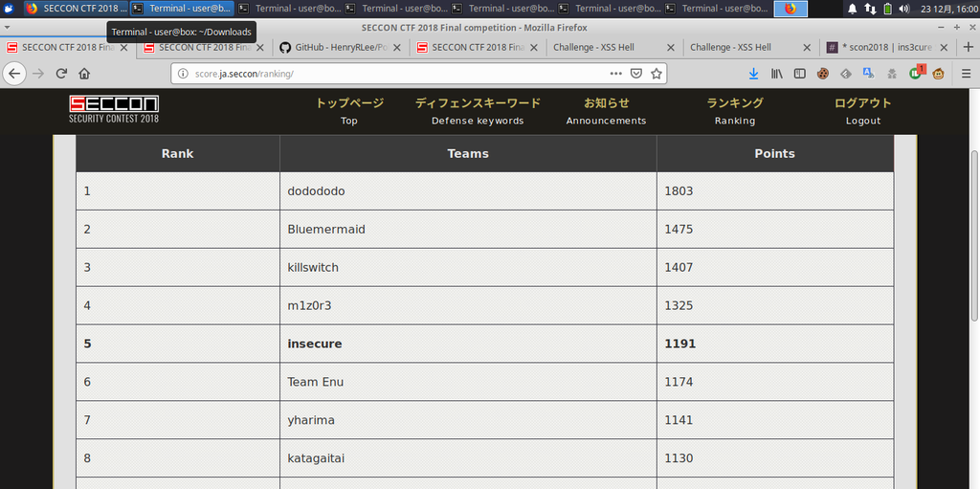Open the Announcements page
Screen dimensions: 980x489
606,111
